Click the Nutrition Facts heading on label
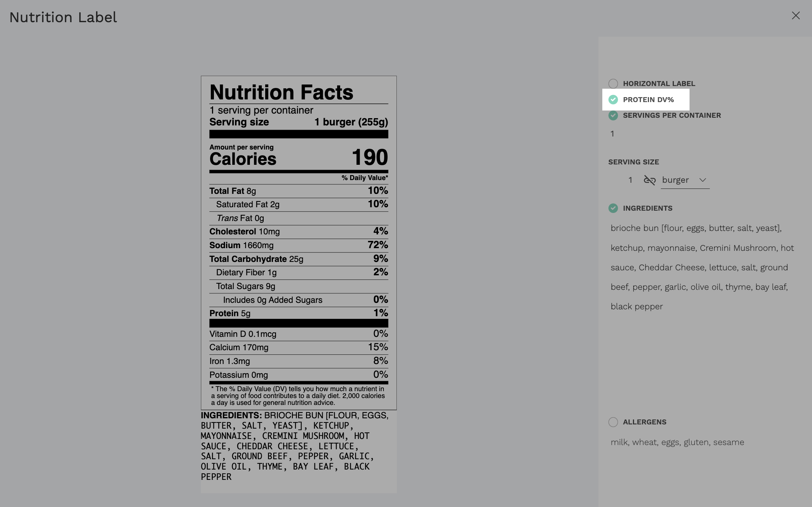The width and height of the screenshot is (812, 507). click(x=281, y=93)
